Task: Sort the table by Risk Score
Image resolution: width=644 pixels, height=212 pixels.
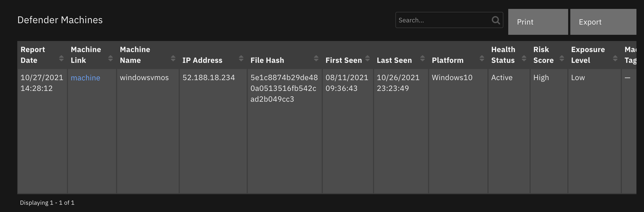Action: pyautogui.click(x=562, y=58)
